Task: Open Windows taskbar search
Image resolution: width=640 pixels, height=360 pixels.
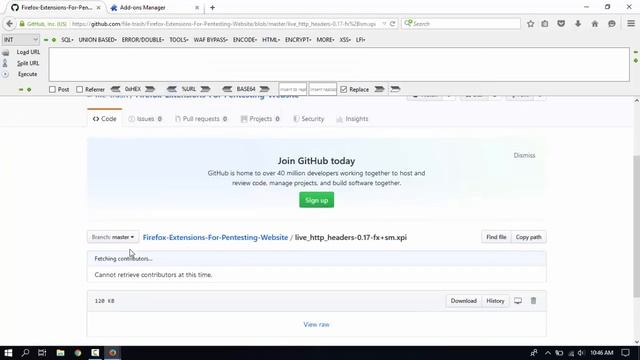Action: pos(25,353)
